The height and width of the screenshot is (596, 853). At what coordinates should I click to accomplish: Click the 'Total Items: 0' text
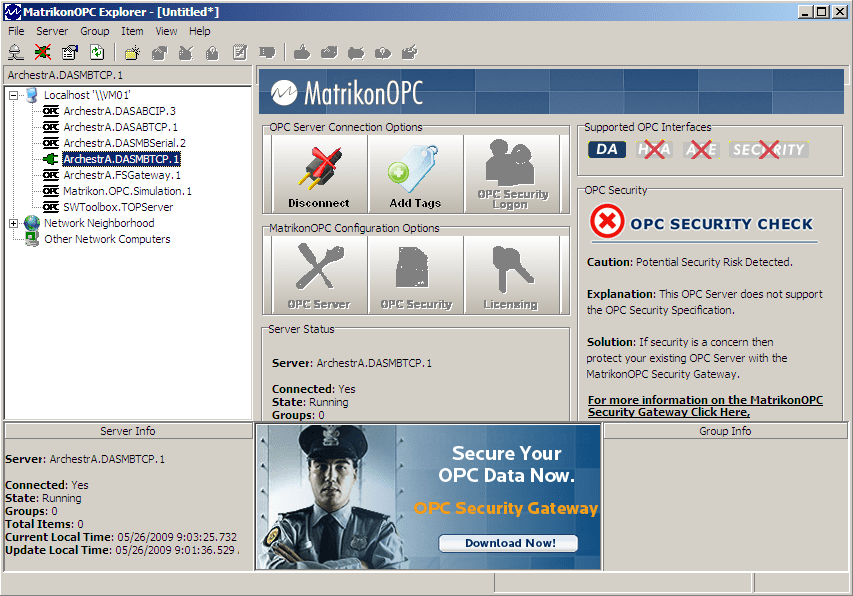[44, 524]
